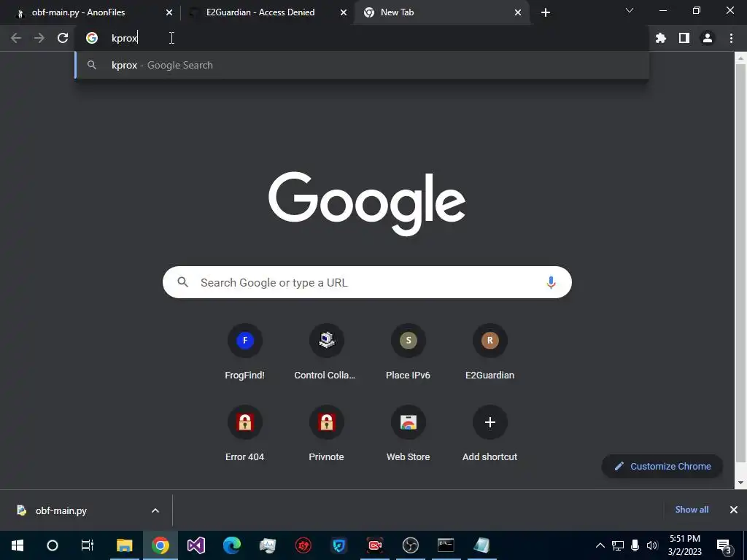The image size is (747, 560).
Task: Open the Place IPv6 shortcut
Action: click(x=409, y=351)
